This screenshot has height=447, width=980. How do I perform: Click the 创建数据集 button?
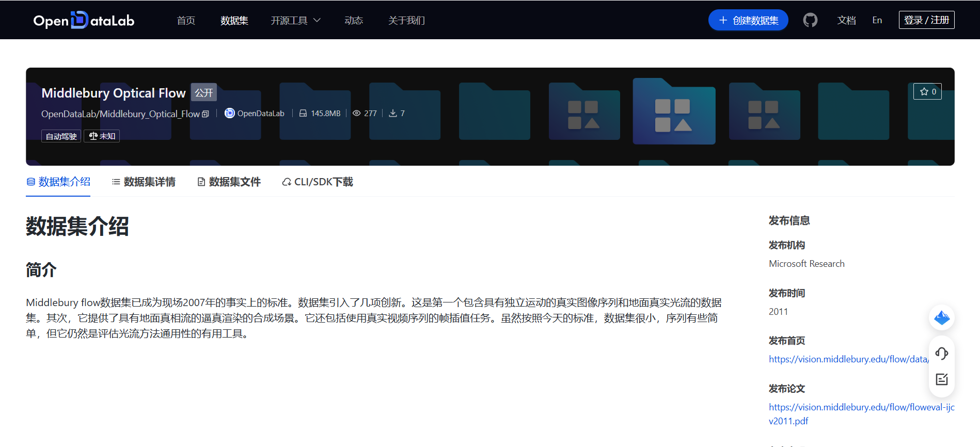(x=748, y=20)
